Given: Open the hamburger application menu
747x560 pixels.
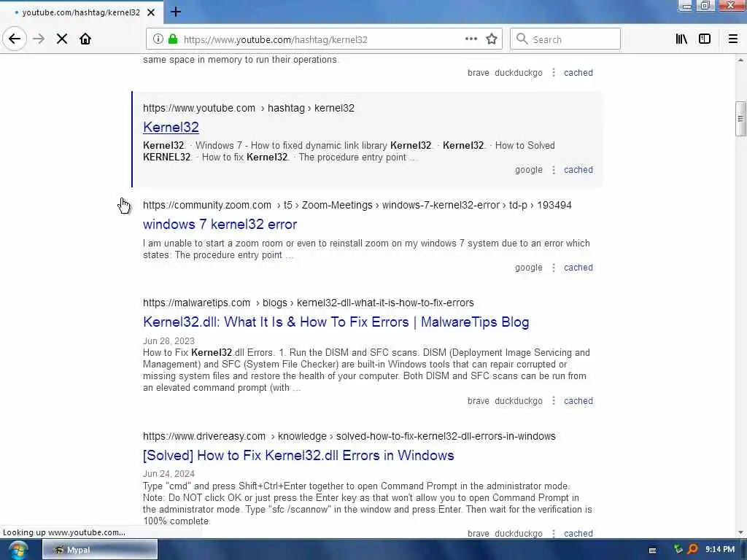Looking at the screenshot, I should tap(732, 39).
